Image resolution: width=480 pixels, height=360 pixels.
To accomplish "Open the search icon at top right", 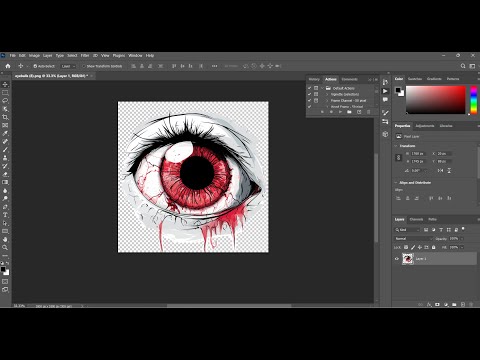I will (463, 66).
